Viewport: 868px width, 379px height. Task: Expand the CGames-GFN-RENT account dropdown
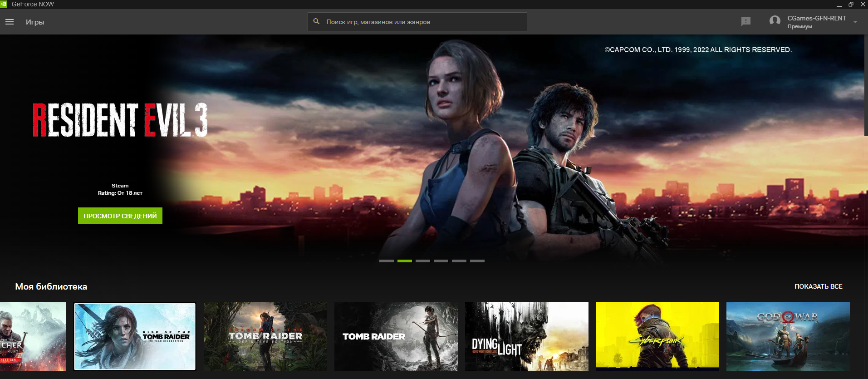[855, 22]
